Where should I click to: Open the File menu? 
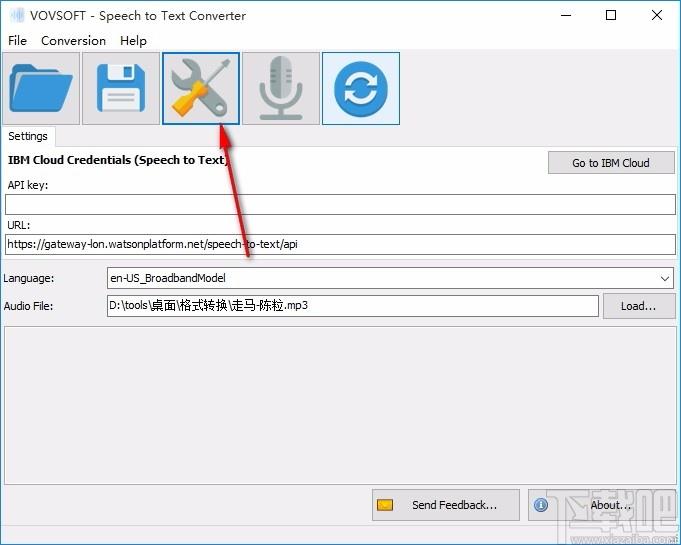click(17, 41)
